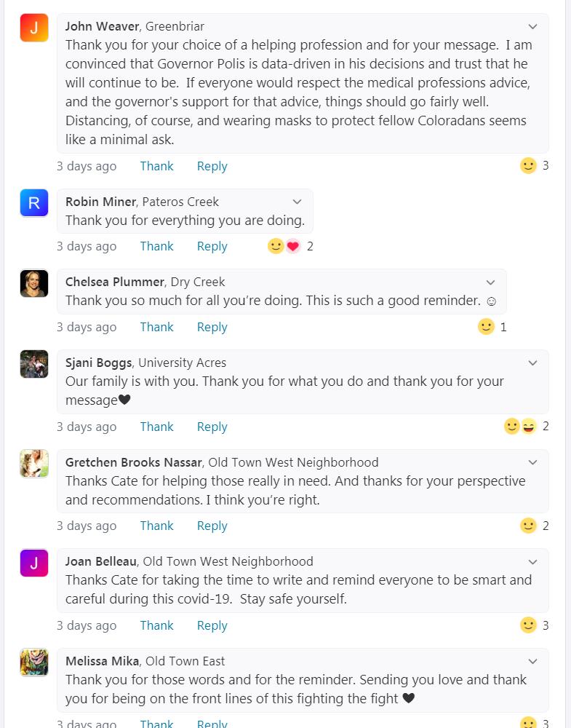Click Joan Belleau's purple J avatar
This screenshot has height=728, width=571.
[x=34, y=563]
